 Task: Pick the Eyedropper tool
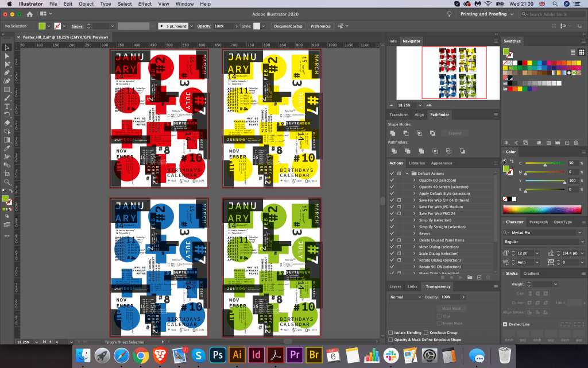pyautogui.click(x=7, y=148)
